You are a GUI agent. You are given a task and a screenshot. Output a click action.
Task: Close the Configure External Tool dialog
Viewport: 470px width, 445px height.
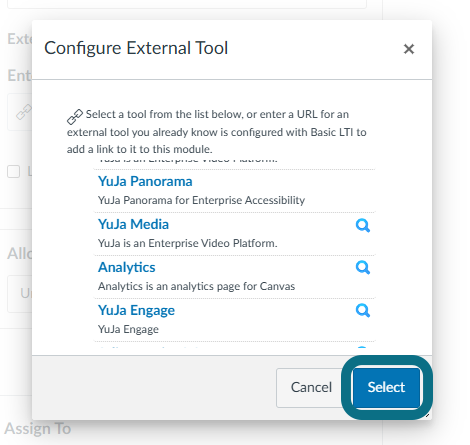409,49
